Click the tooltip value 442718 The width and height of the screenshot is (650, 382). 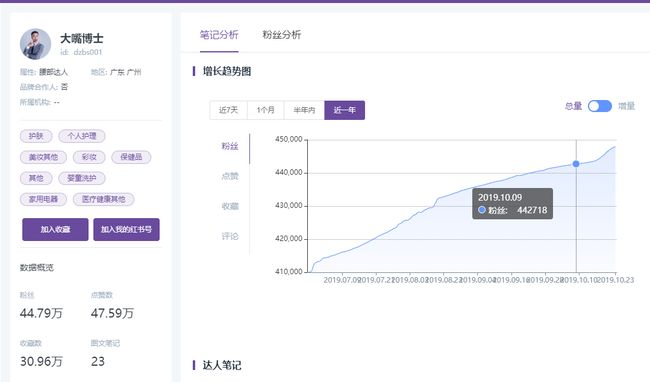532,210
